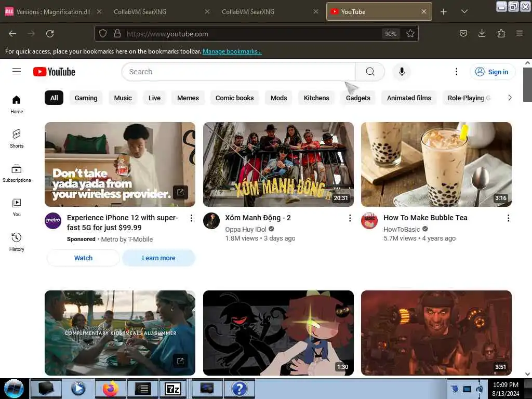Open 7-Zip from the taskbar
The height and width of the screenshot is (399, 532).
173,389
